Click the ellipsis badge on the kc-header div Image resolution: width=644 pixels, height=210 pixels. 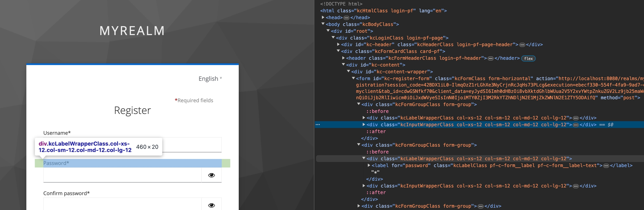(522, 45)
